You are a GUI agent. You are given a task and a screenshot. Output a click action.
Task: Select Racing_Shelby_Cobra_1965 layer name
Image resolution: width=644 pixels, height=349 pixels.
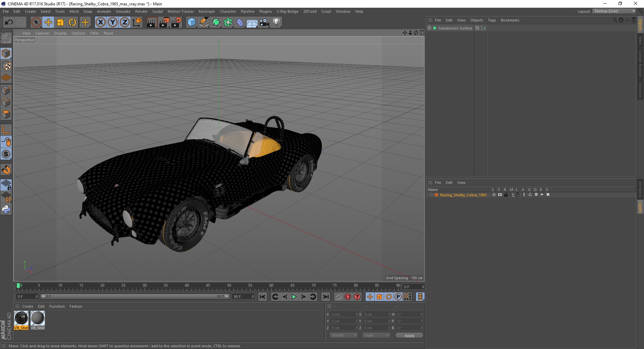click(463, 195)
